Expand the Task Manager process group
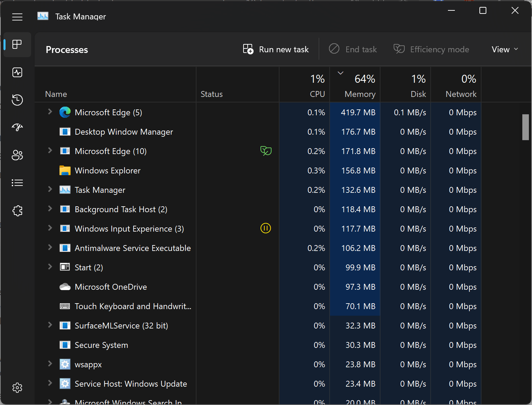The width and height of the screenshot is (532, 405). point(50,189)
